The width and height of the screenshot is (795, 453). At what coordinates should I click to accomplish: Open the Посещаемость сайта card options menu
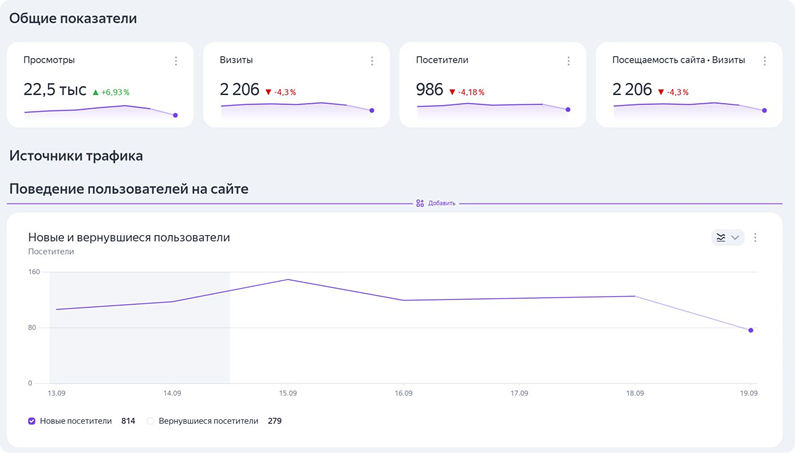[765, 61]
